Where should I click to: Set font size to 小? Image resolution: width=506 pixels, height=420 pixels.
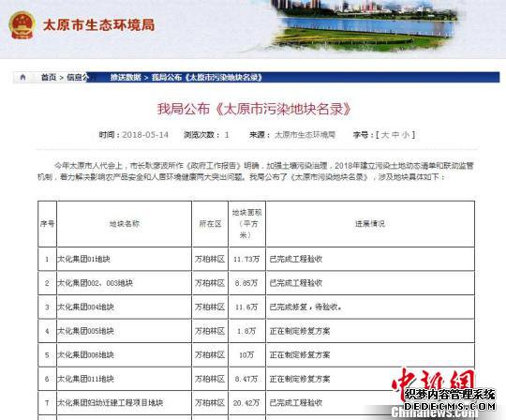pyautogui.click(x=406, y=135)
